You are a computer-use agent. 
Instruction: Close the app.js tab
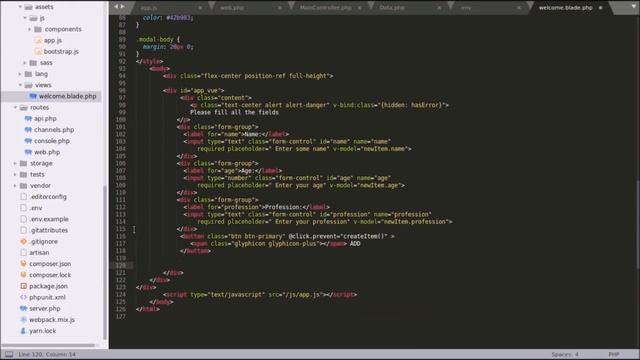200,8
